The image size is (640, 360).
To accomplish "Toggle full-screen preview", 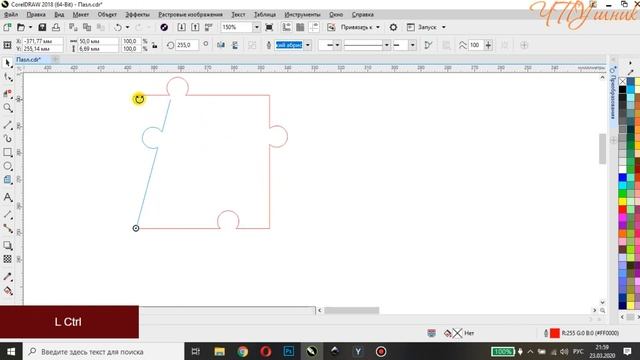I will (269, 27).
